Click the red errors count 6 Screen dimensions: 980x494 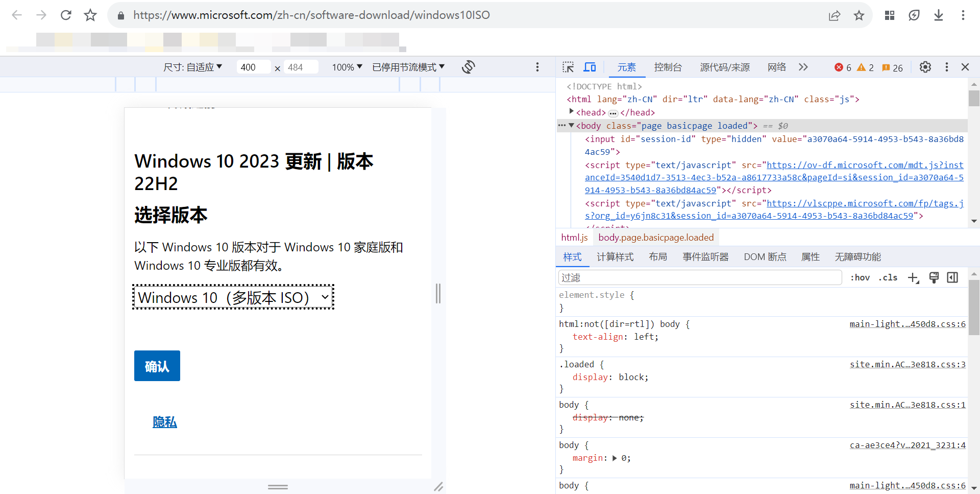(x=843, y=67)
